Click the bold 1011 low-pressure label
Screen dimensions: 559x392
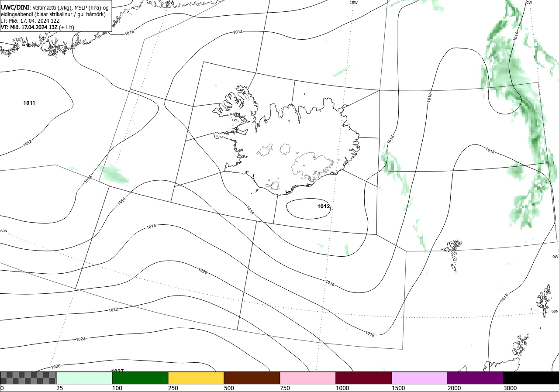[x=29, y=103]
